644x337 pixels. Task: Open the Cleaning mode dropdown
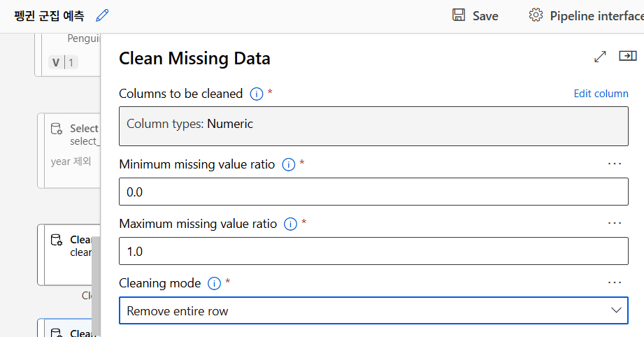pos(373,310)
